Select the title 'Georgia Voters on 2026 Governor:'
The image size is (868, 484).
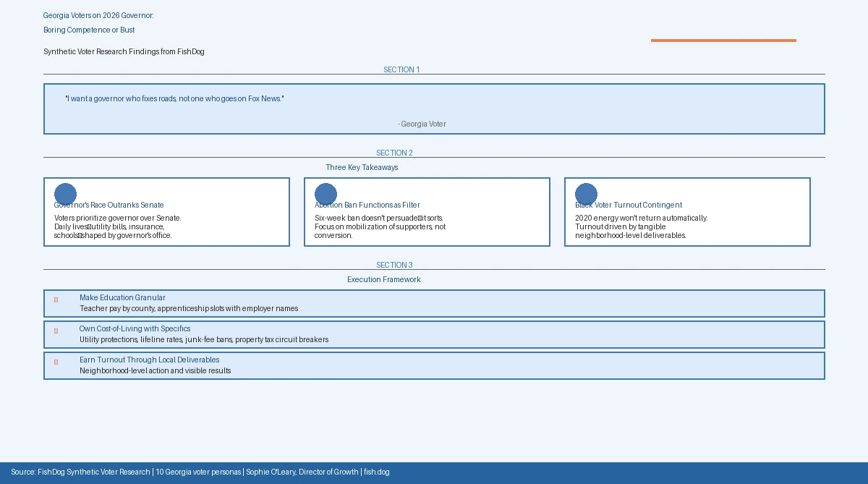point(98,15)
